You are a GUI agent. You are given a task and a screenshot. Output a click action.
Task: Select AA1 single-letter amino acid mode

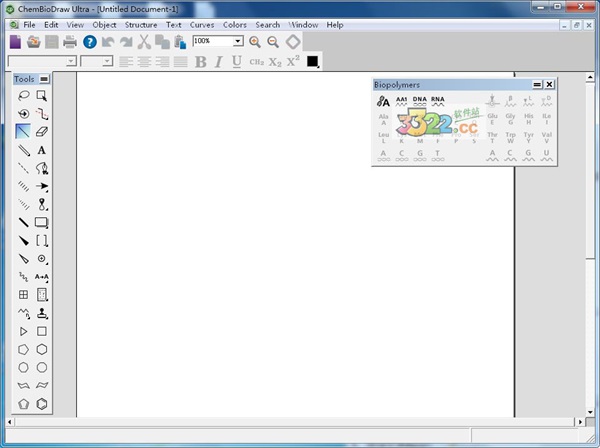click(x=401, y=101)
